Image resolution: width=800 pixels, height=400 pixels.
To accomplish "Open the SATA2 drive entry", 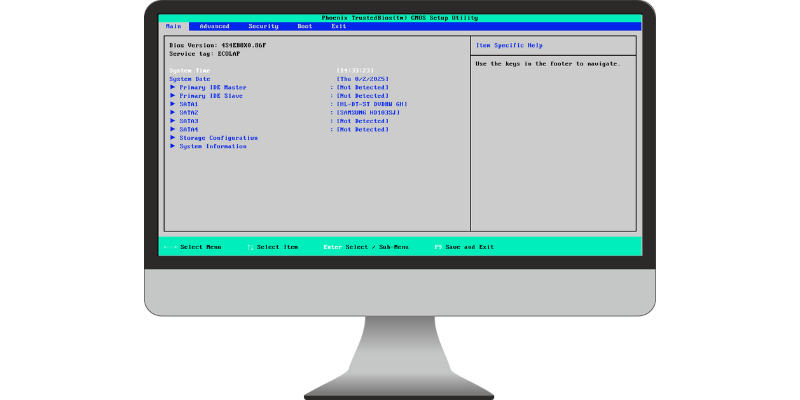I will coord(189,113).
